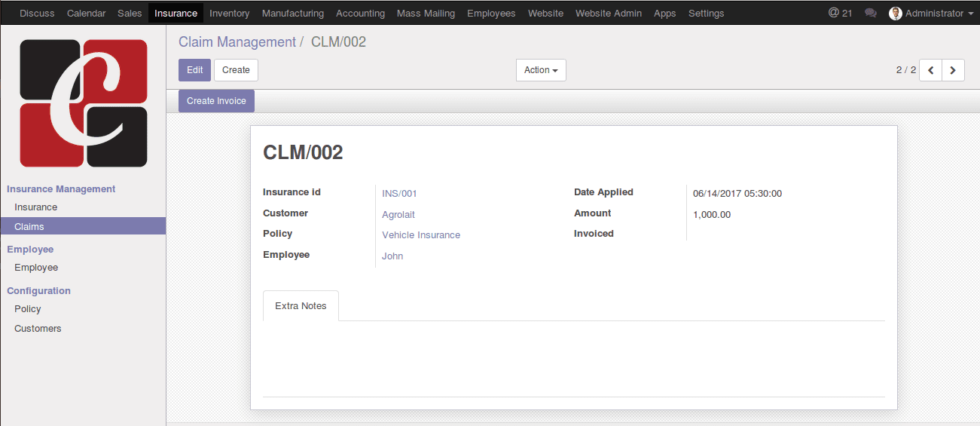The width and height of the screenshot is (980, 426).
Task: Open the INS/001 insurance link
Action: coord(399,194)
